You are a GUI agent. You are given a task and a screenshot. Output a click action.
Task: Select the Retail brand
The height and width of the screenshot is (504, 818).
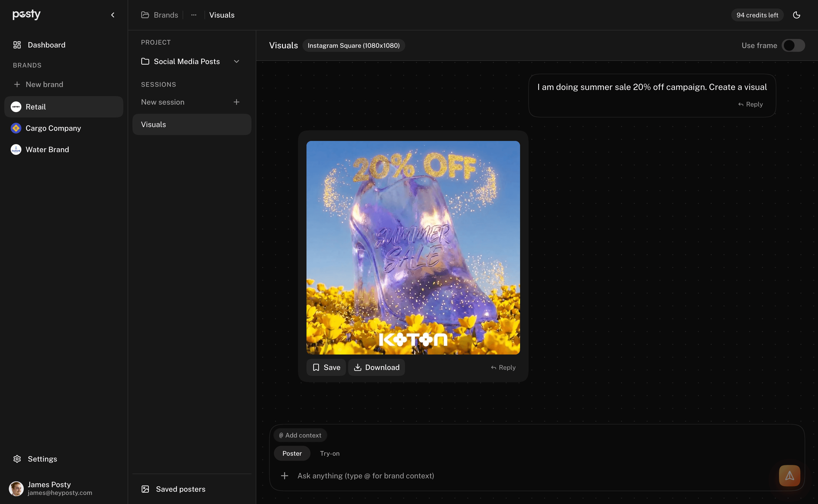(x=64, y=107)
